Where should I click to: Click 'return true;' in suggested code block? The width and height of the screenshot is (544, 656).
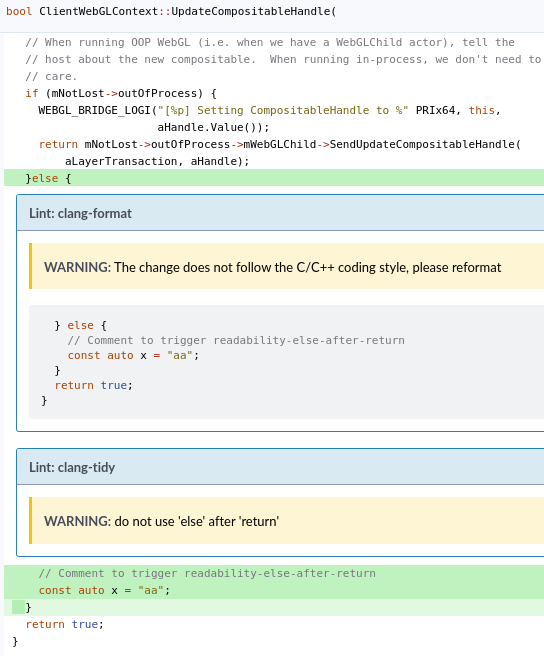(94, 385)
